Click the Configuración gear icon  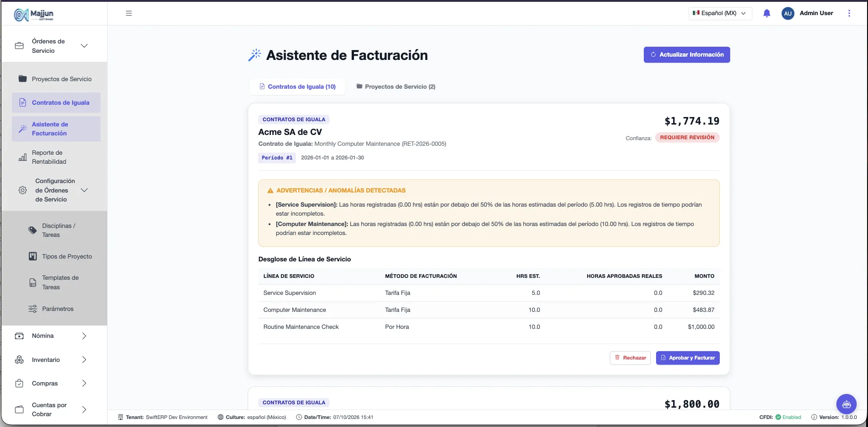pyautogui.click(x=23, y=190)
